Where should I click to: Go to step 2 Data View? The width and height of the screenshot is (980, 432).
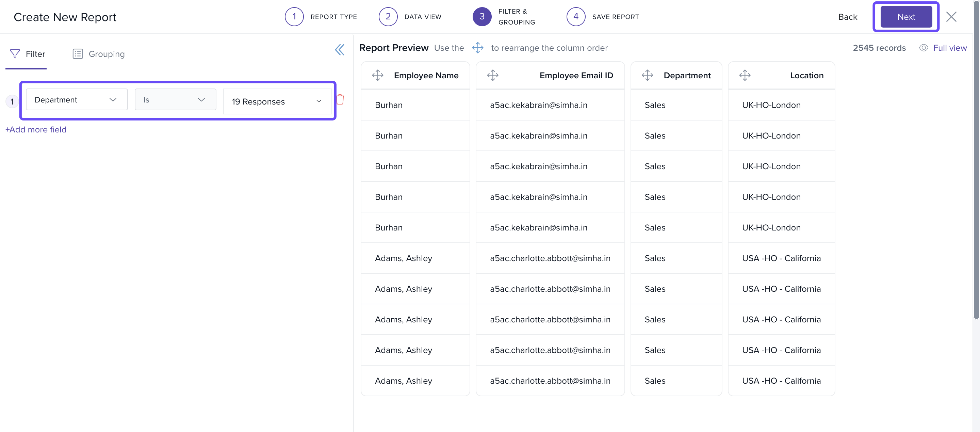(388, 17)
